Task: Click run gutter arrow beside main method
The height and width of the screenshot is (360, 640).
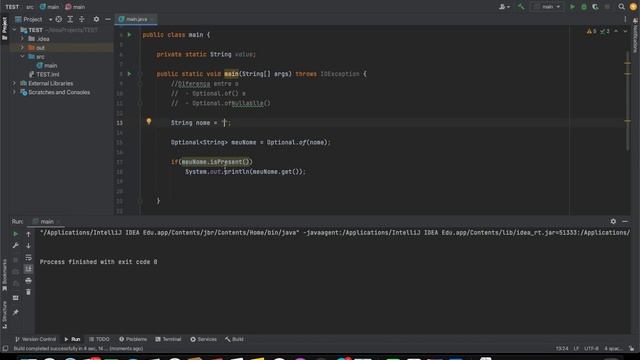Action: [x=129, y=74]
